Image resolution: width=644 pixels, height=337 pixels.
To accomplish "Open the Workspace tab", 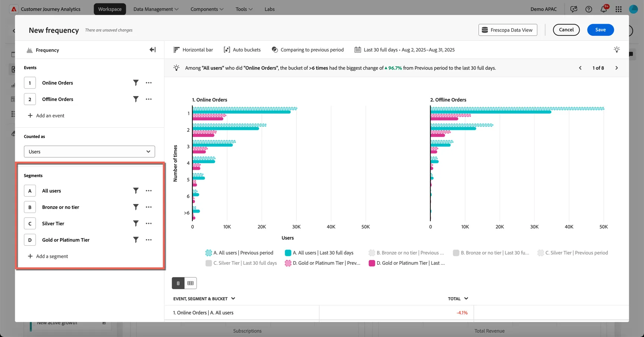I will click(x=110, y=9).
